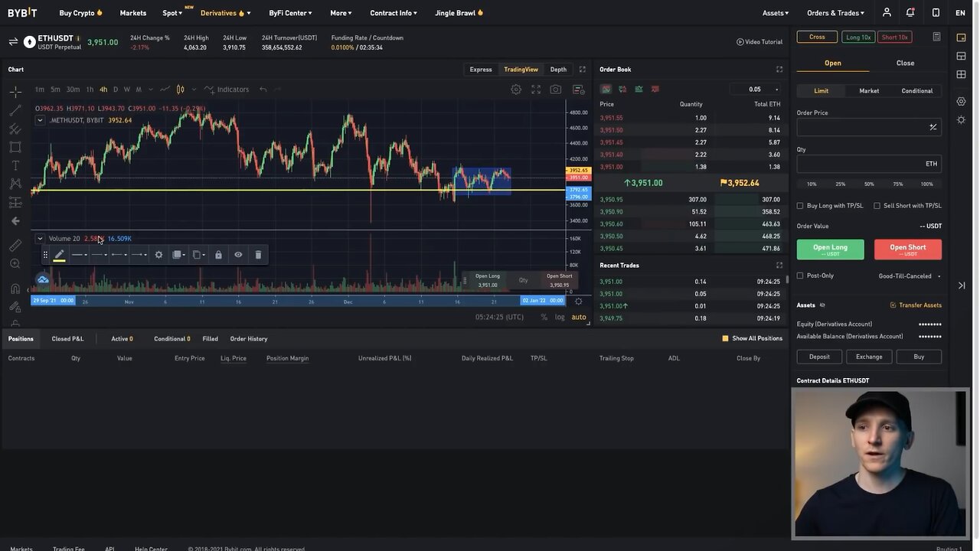Click the Open Short button
This screenshot has height=551, width=980.
click(907, 249)
